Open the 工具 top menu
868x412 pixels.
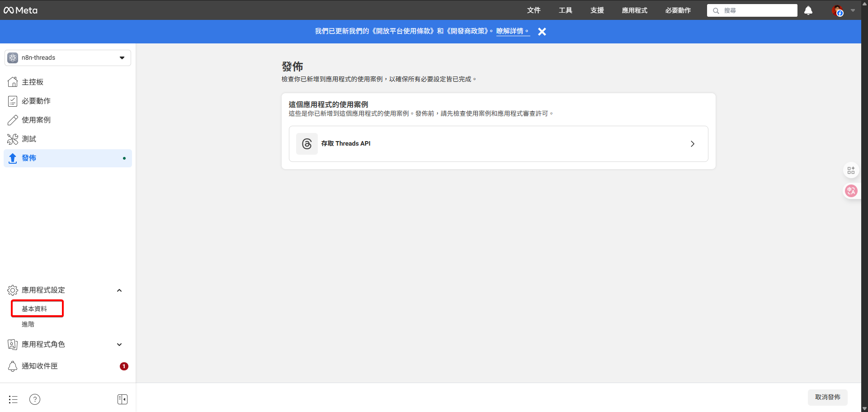pos(565,10)
